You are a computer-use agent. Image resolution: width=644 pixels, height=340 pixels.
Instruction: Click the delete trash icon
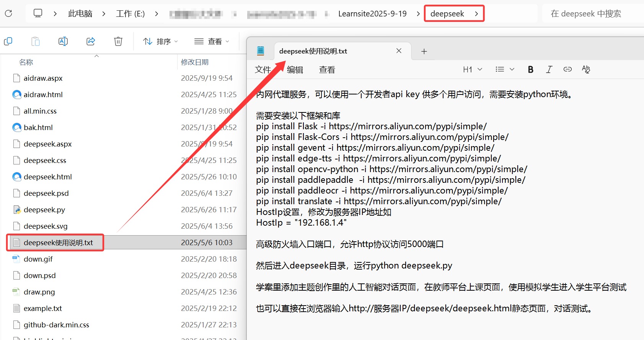pos(118,41)
